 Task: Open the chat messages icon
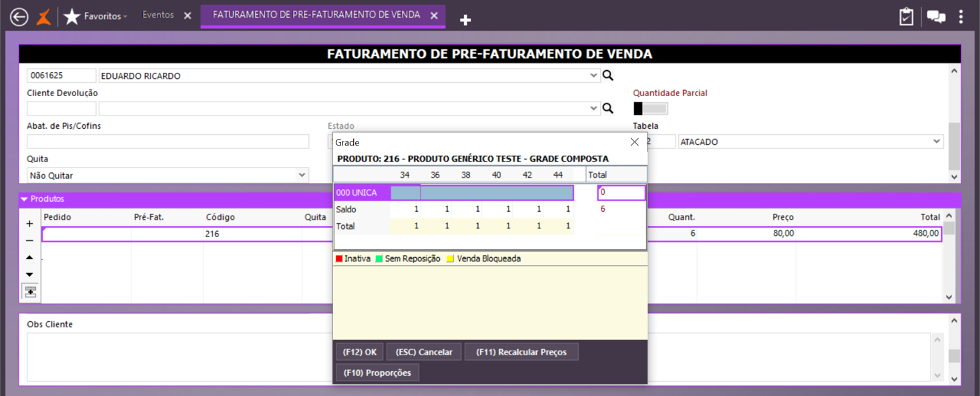(936, 17)
